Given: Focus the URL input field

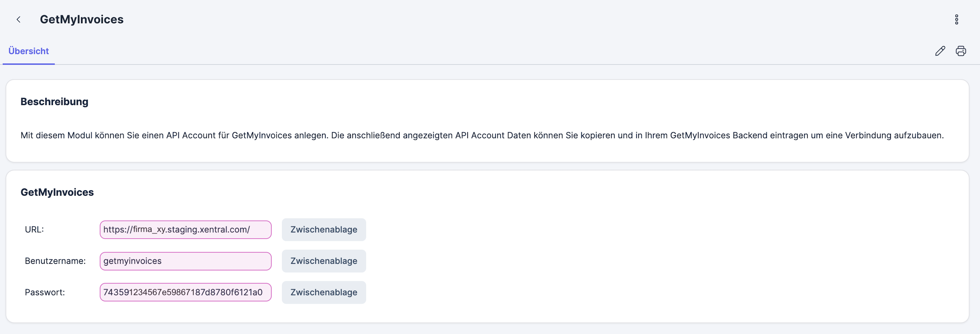Looking at the screenshot, I should (186, 229).
